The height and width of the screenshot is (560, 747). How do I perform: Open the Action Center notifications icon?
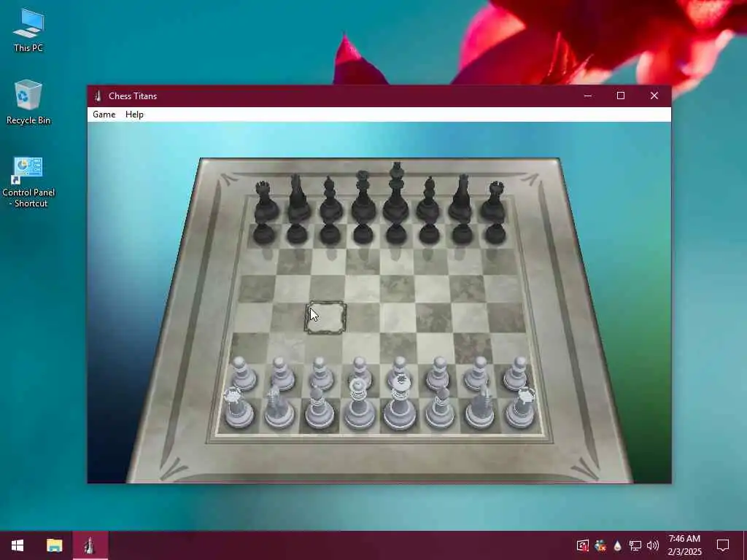coord(723,545)
